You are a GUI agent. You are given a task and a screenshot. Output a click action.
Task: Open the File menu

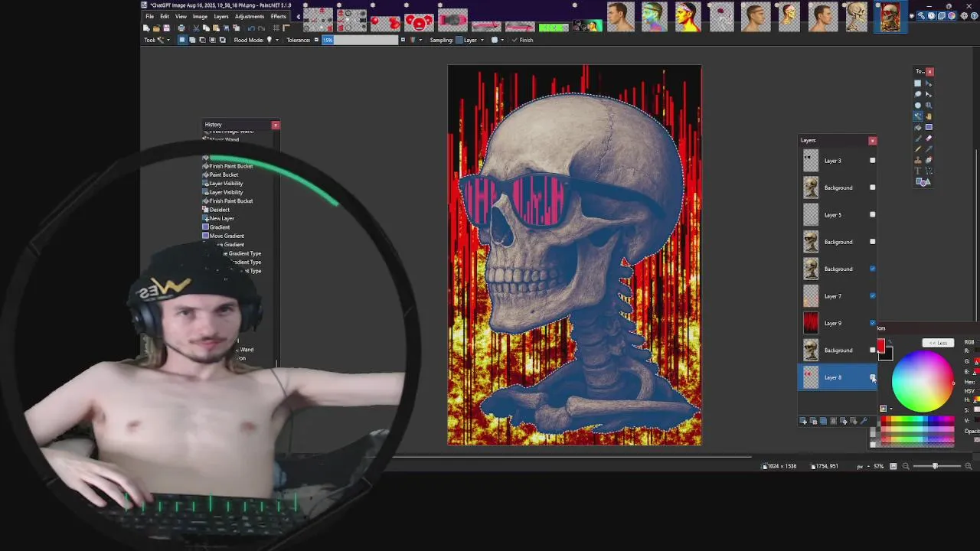149,16
